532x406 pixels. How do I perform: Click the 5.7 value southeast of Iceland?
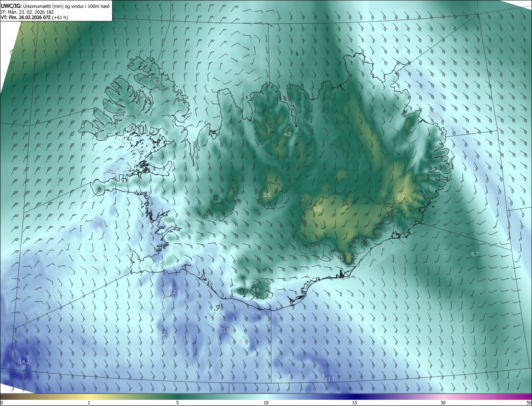click(x=475, y=254)
